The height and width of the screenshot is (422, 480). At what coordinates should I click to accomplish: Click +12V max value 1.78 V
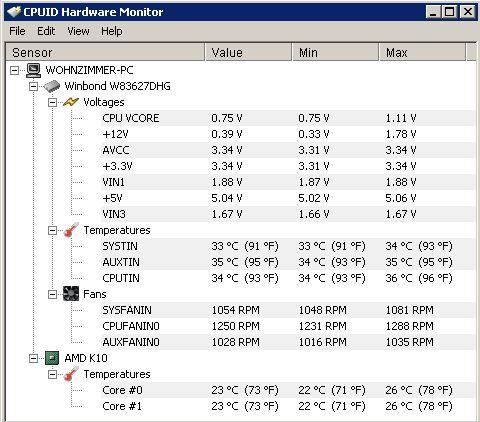[401, 134]
